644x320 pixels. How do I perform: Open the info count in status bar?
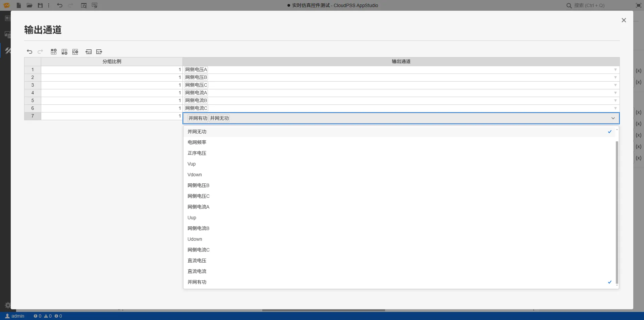tap(58, 316)
